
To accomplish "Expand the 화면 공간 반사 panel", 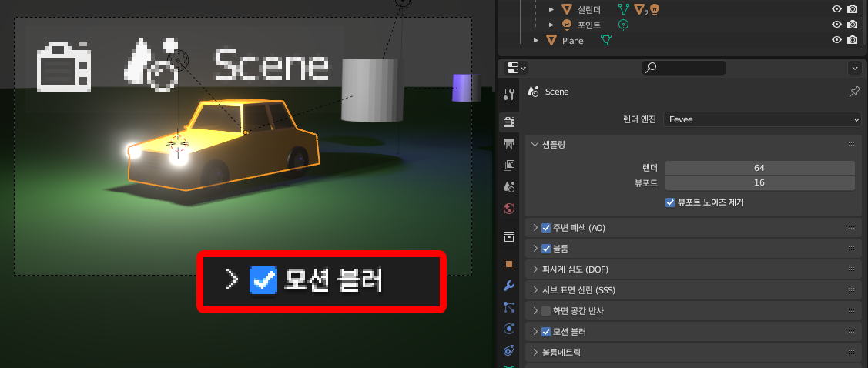I will coord(535,311).
